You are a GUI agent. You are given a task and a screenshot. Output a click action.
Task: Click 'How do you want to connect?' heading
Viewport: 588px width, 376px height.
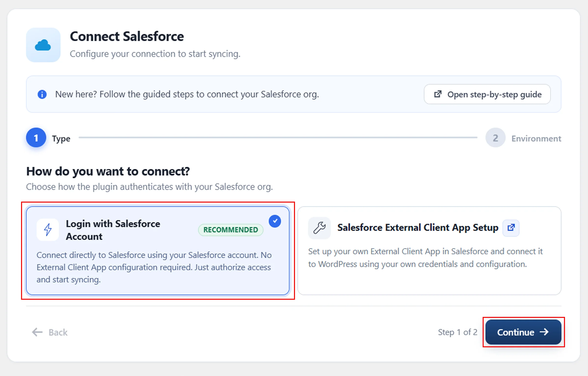pyautogui.click(x=108, y=171)
